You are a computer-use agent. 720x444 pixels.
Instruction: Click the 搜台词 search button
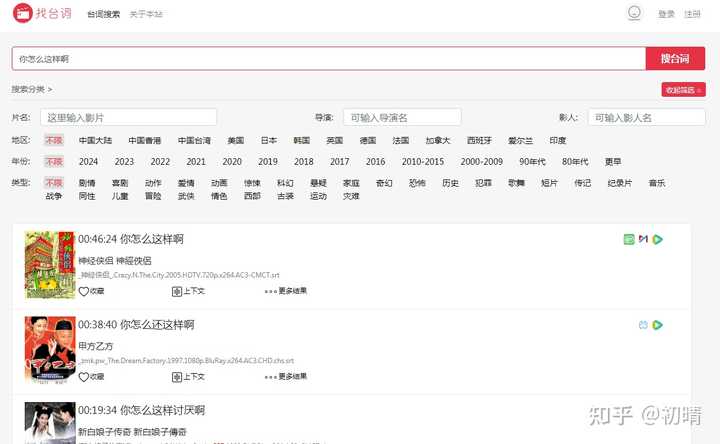[x=675, y=58]
